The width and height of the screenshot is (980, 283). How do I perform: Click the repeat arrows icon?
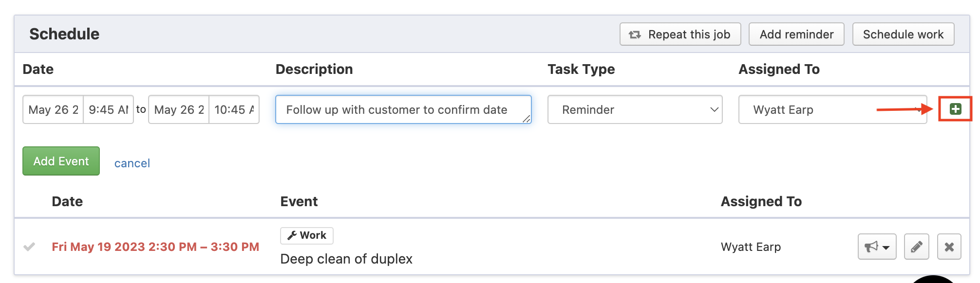pyautogui.click(x=635, y=35)
